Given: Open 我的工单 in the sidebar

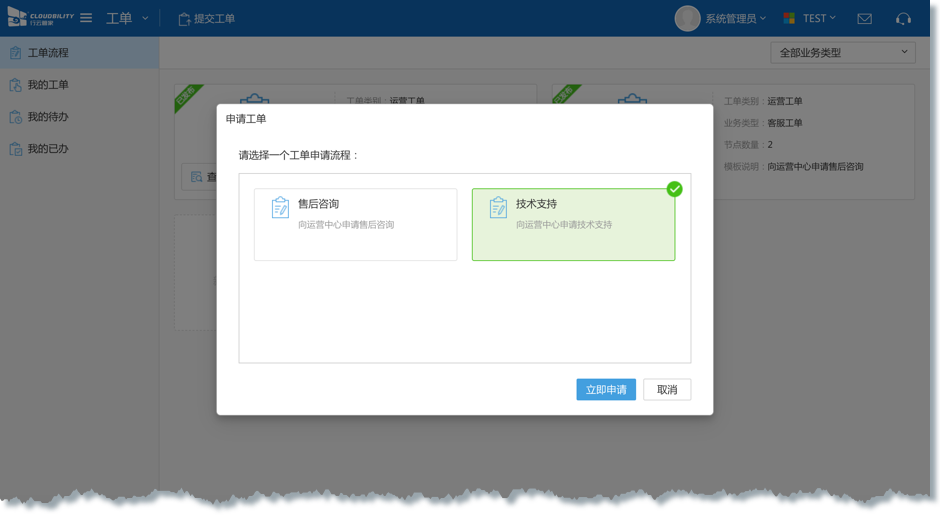Looking at the screenshot, I should pyautogui.click(x=80, y=85).
